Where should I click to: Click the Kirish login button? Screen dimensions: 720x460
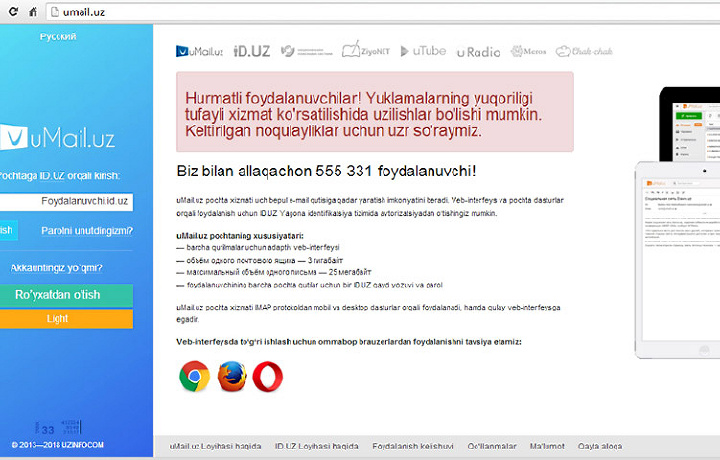point(9,230)
